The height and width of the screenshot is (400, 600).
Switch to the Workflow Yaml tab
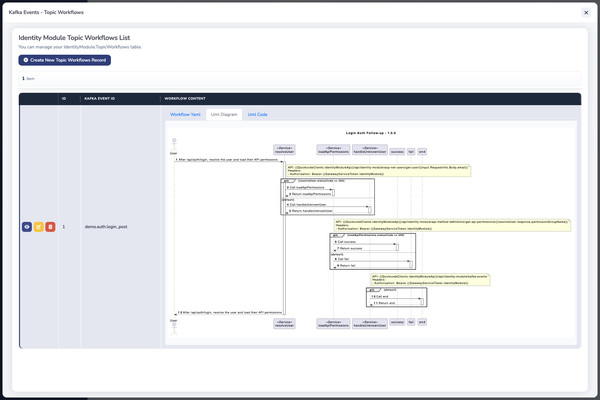point(185,114)
